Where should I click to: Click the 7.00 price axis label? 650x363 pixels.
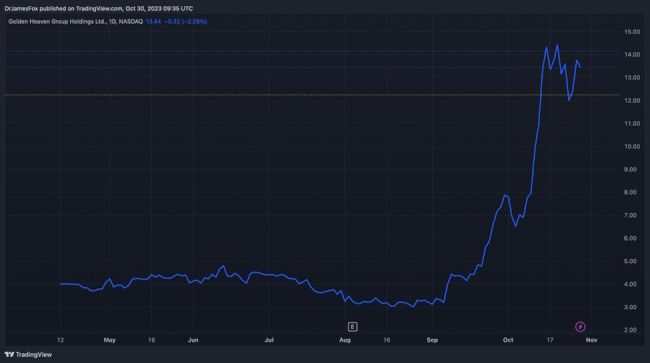(x=630, y=215)
